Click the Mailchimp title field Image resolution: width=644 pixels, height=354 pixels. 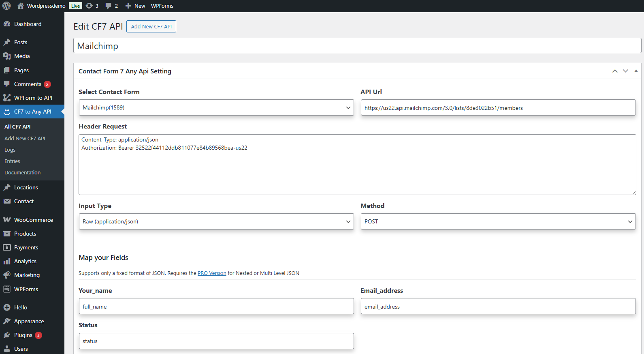[357, 45]
